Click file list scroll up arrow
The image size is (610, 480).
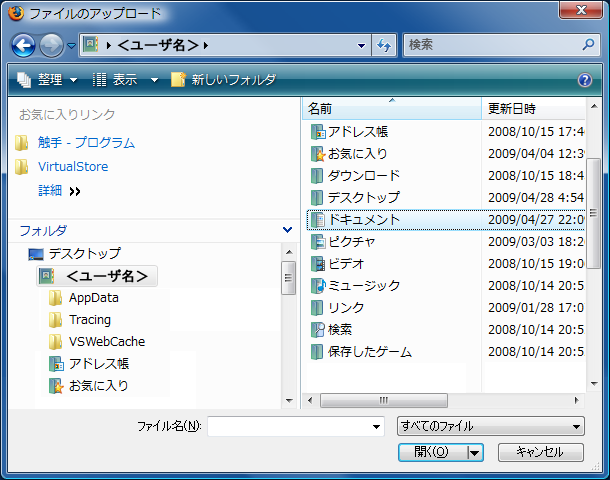(594, 106)
